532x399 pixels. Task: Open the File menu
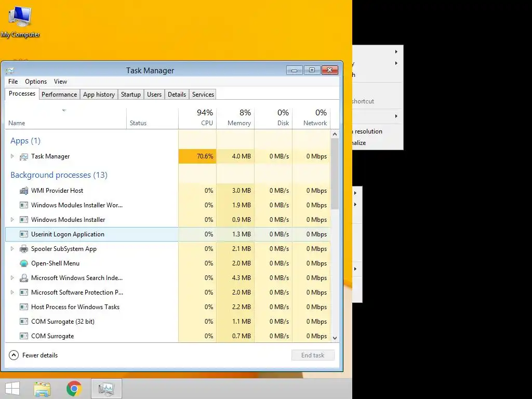13,82
